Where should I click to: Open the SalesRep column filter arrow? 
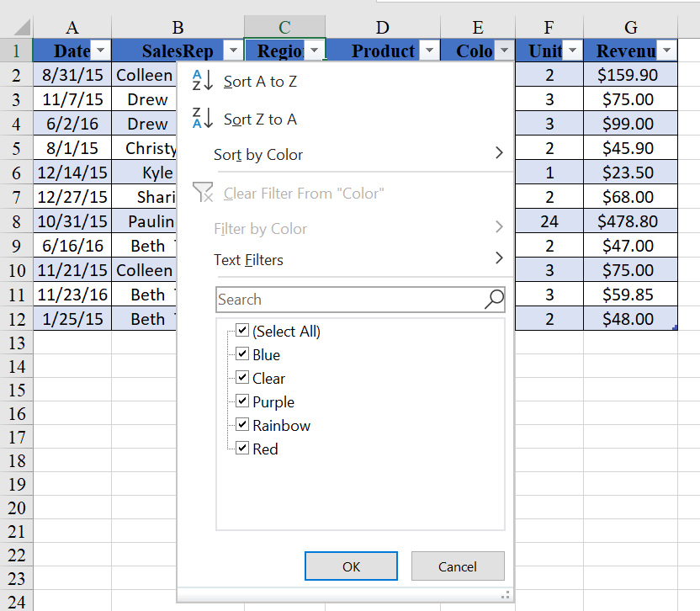coord(233,51)
